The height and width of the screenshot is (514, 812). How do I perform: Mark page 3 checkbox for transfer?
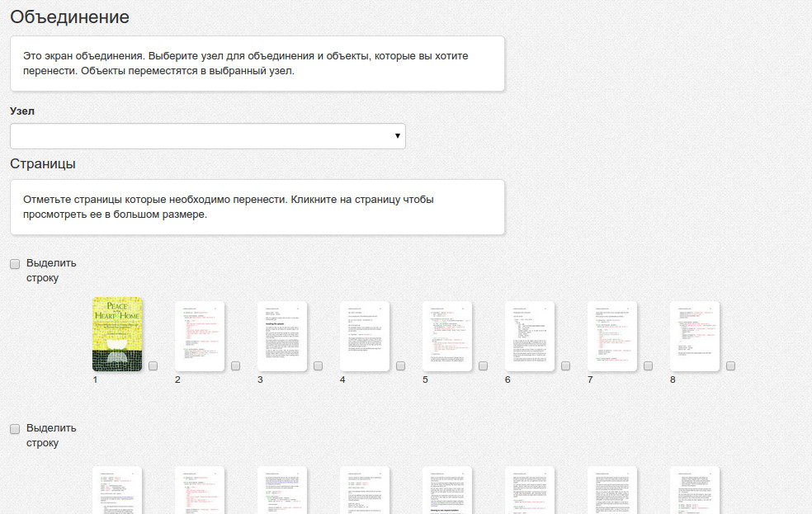coord(319,366)
